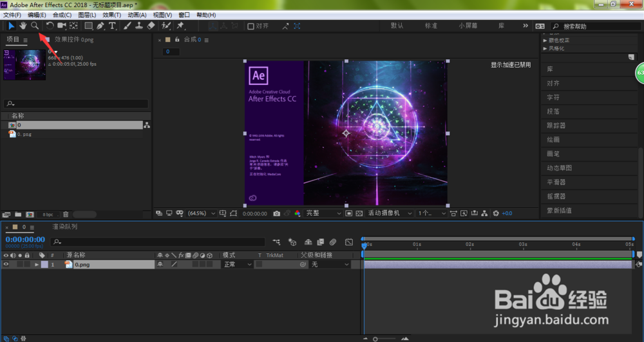Switch to the 默认 workspace
The image size is (644, 342).
(x=397, y=26)
